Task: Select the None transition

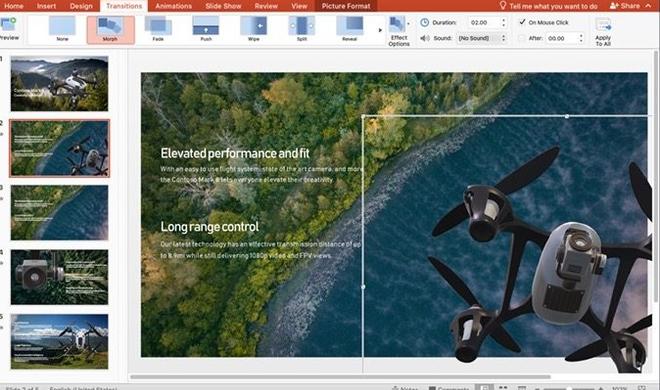Action: pos(62,29)
